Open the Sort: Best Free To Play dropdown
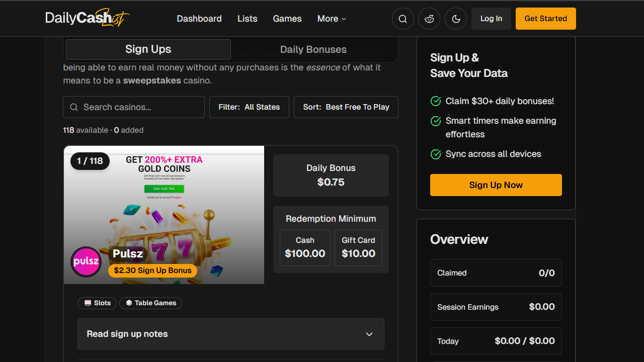Viewport: 644px width, 362px height. tap(346, 107)
